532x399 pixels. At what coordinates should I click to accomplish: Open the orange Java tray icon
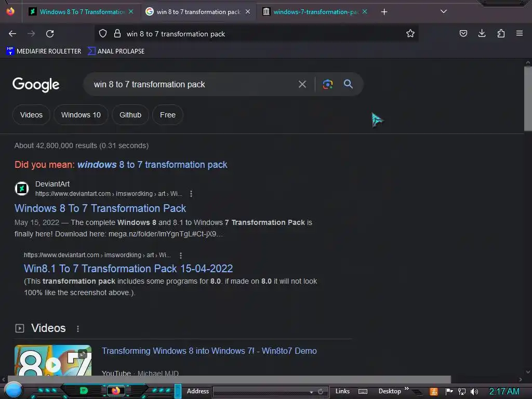[433, 392]
